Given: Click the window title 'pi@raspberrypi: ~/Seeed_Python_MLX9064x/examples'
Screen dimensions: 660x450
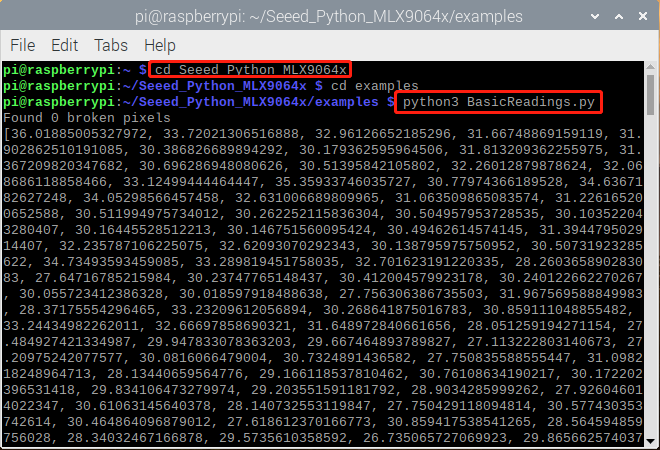Looking at the screenshot, I should (x=328, y=16).
